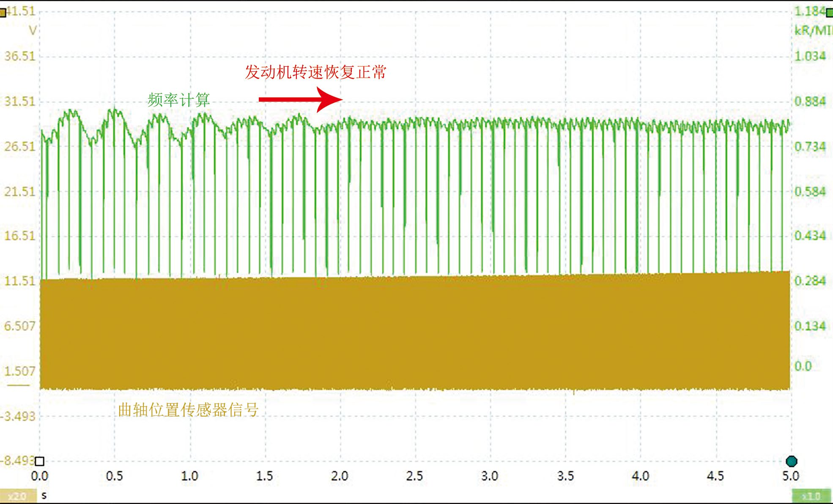The image size is (833, 504).
Task: Click the 'V' unit label on voltage axis
Action: pyautogui.click(x=33, y=30)
